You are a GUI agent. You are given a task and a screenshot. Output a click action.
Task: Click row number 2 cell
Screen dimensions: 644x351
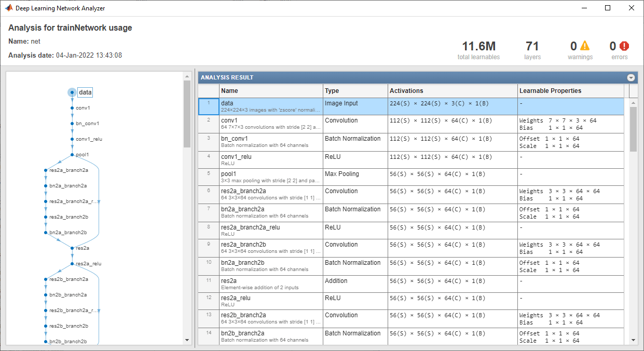click(x=209, y=124)
